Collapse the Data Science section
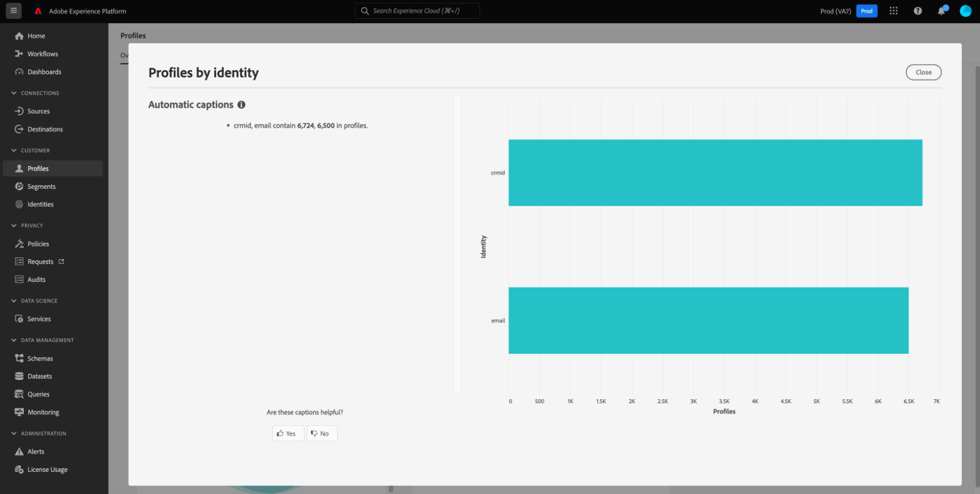The image size is (980, 494). [14, 301]
